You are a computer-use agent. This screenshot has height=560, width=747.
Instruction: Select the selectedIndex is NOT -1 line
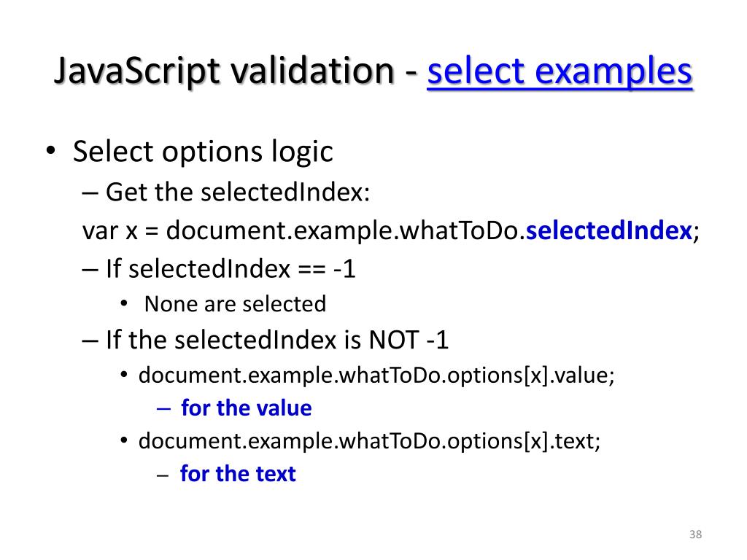(x=277, y=340)
